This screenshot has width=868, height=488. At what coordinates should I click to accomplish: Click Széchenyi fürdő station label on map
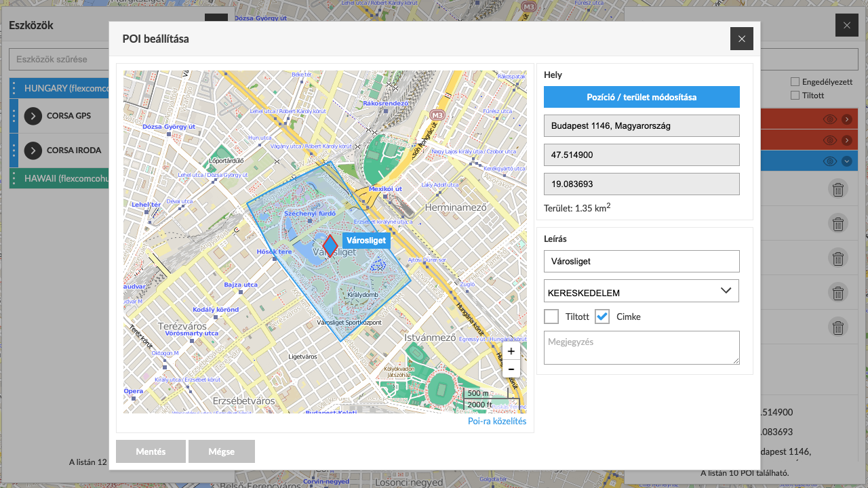(x=310, y=213)
